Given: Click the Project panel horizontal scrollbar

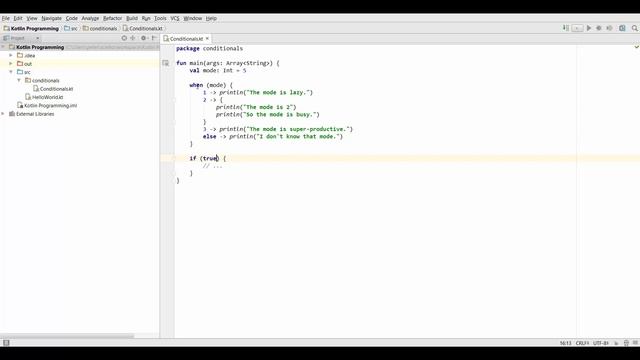Looking at the screenshot, I should (x=67, y=336).
